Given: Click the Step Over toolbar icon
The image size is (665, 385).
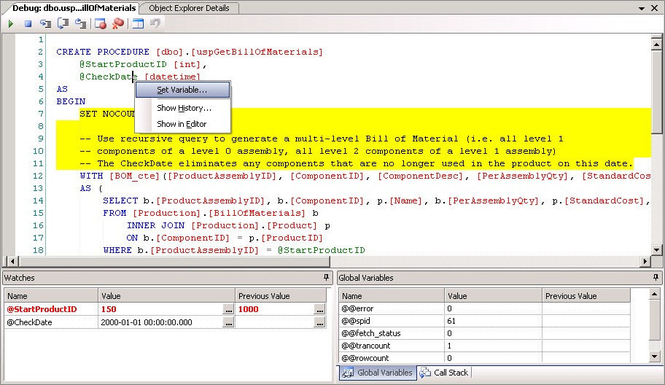Looking at the screenshot, I should [x=63, y=24].
